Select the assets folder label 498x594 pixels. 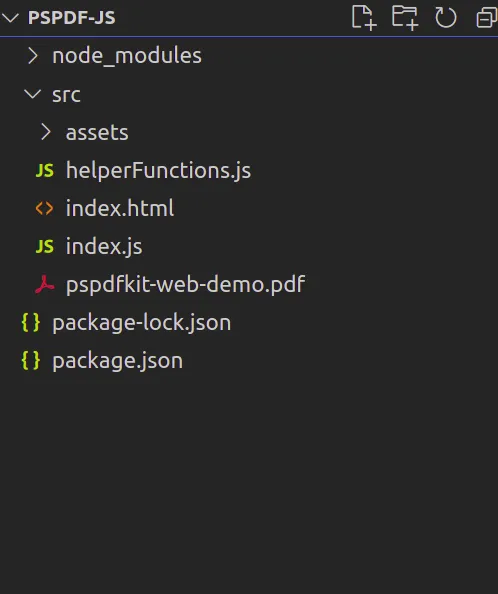tap(97, 133)
